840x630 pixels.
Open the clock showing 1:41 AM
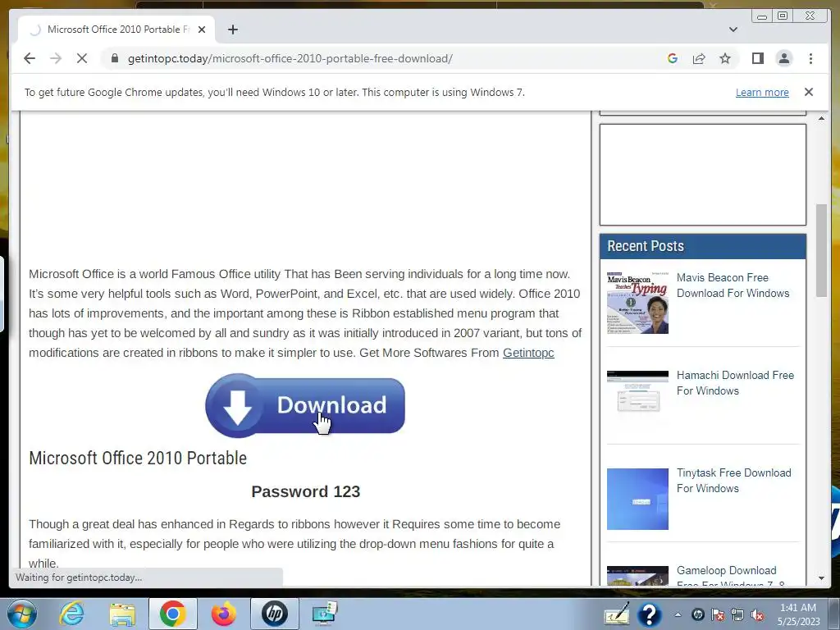pyautogui.click(x=798, y=614)
